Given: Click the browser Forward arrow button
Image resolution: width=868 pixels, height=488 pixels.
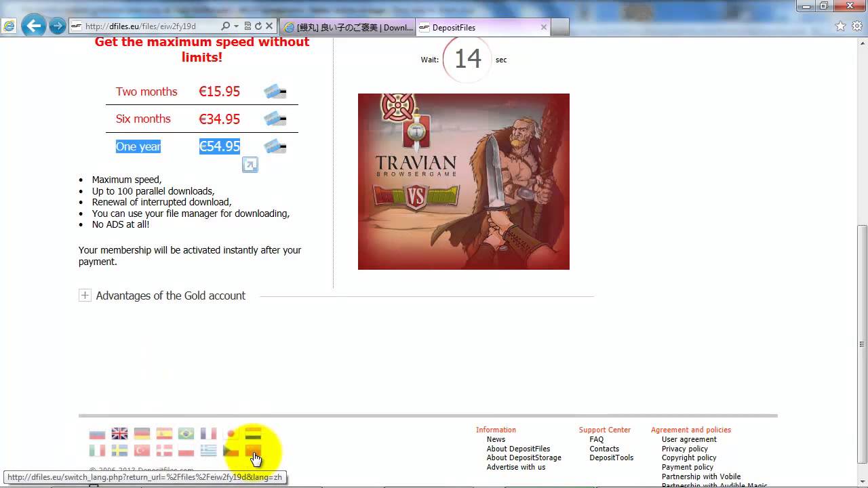Looking at the screenshot, I should point(58,26).
